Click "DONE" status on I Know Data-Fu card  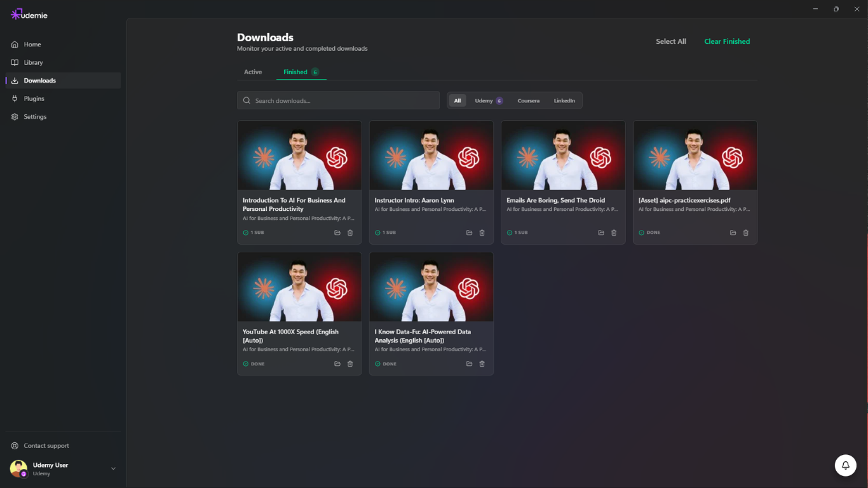[x=386, y=364]
